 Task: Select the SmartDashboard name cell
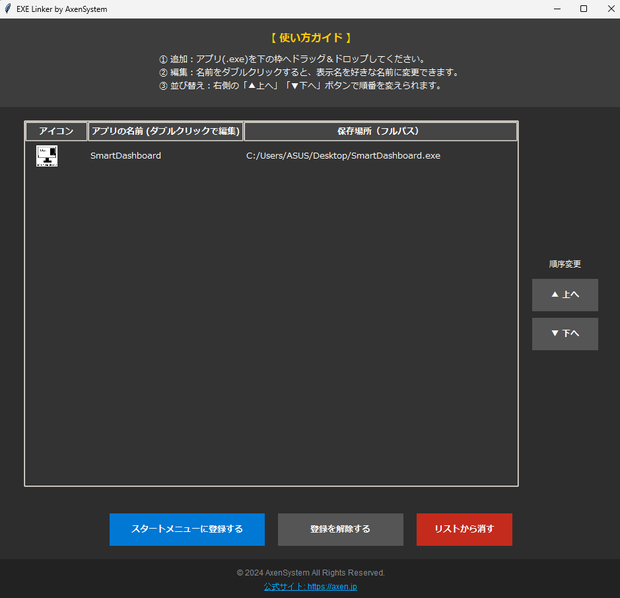[125, 156]
